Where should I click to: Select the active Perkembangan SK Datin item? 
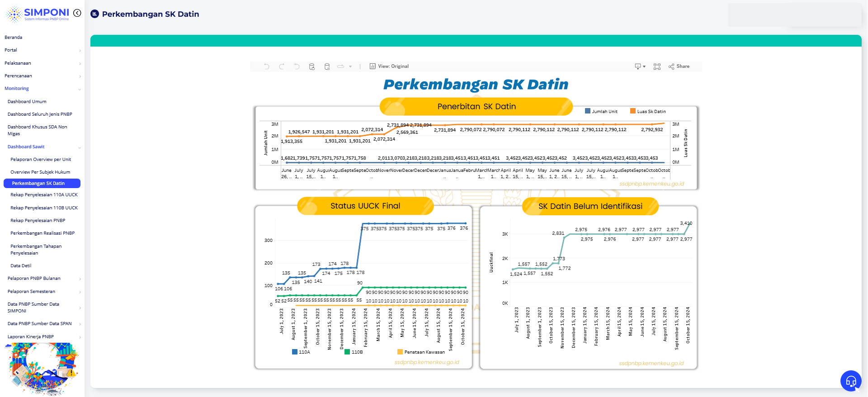click(x=42, y=184)
